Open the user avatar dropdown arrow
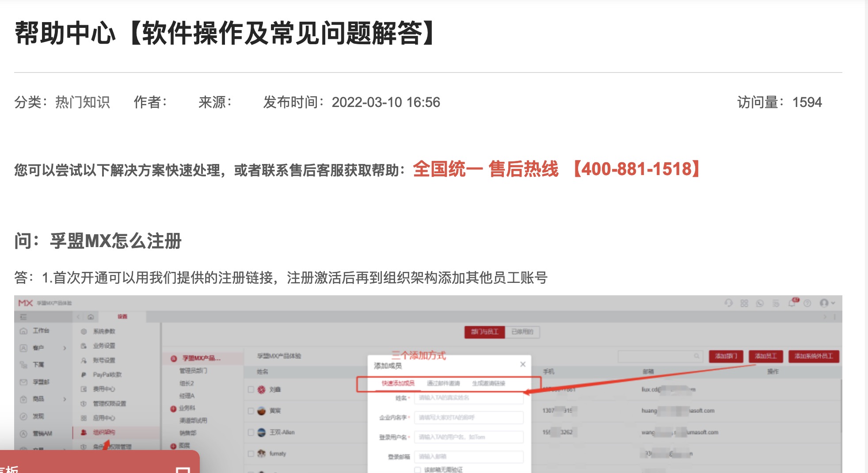Screen dimensions: 868x473 834,303
